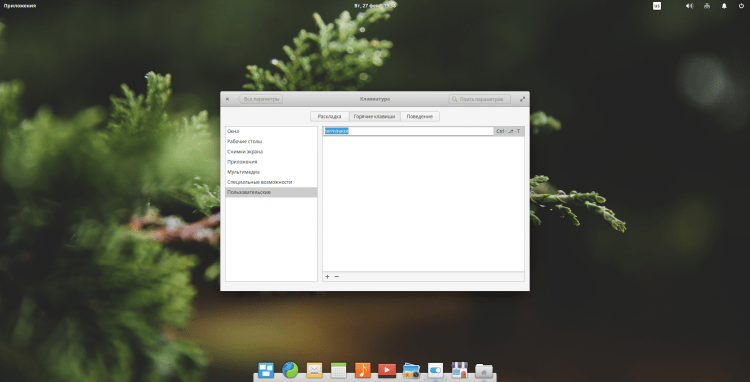Open the network indicator in top panel

(x=707, y=6)
